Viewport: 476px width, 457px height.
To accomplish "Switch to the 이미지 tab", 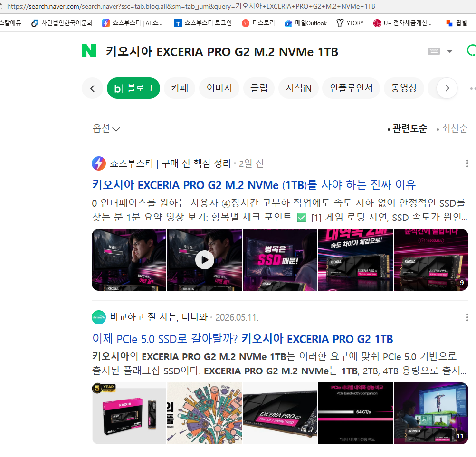I will (219, 88).
